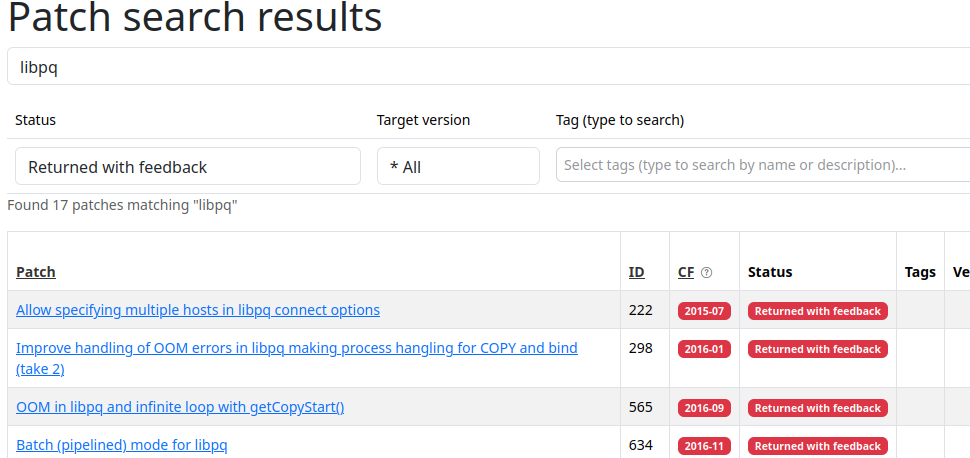Open 'Batch (pipelined) mode for libpq' patch
Screen dimensions: 970x458
coord(122,445)
